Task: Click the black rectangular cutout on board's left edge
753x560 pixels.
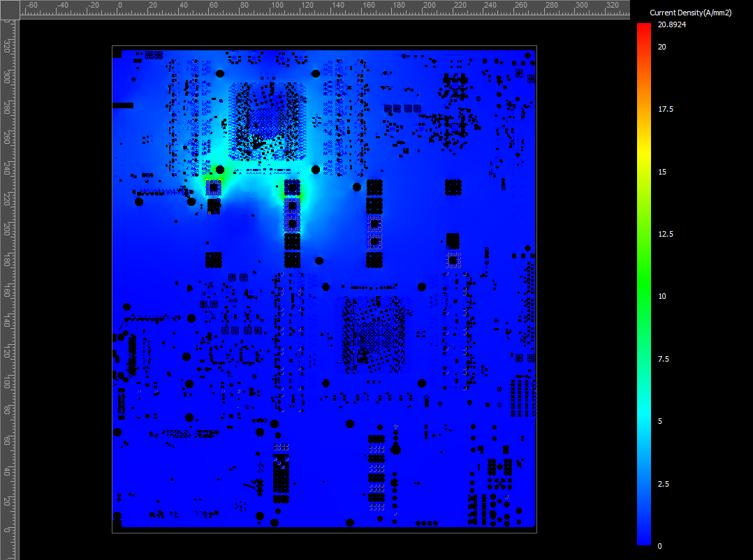Action: point(123,105)
